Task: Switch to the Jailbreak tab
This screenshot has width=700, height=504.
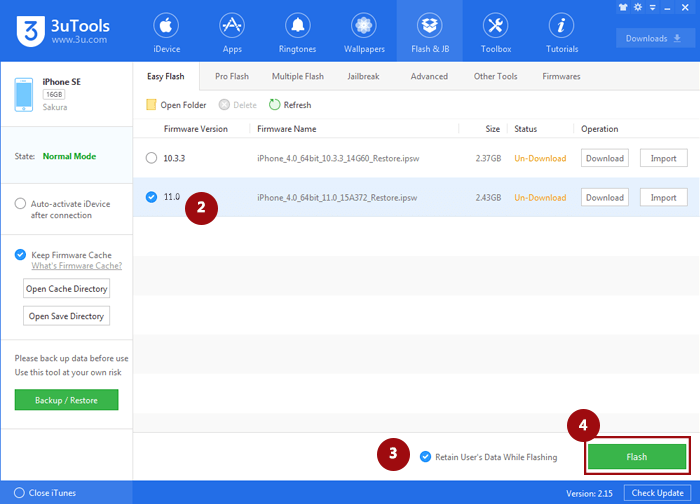Action: click(362, 76)
